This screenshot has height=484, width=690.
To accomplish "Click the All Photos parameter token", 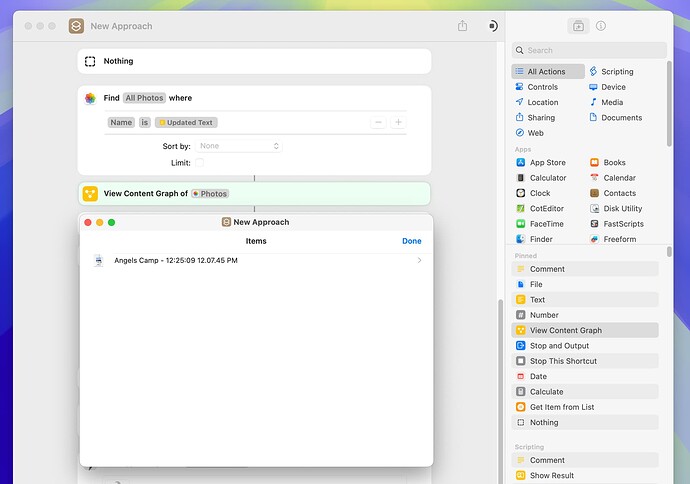I will click(144, 98).
